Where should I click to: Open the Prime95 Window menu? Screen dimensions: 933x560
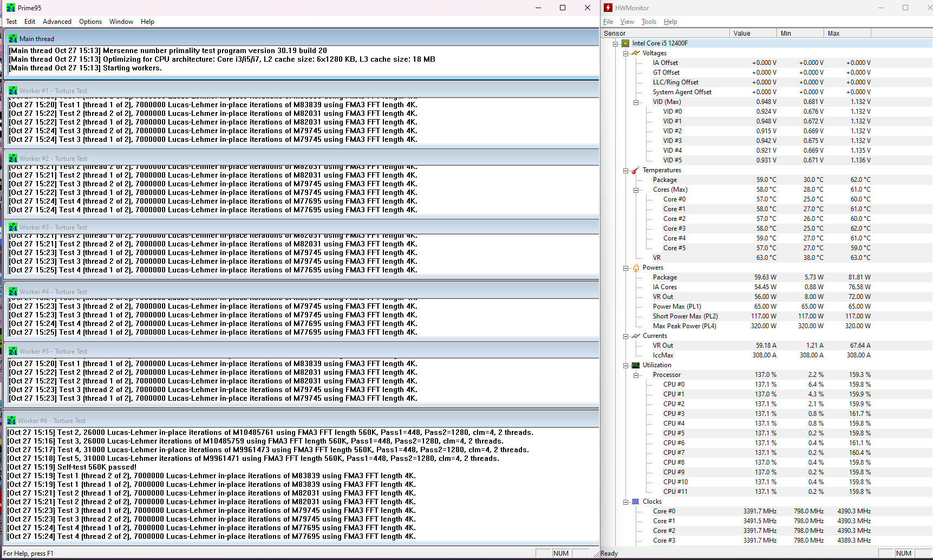[x=121, y=22]
